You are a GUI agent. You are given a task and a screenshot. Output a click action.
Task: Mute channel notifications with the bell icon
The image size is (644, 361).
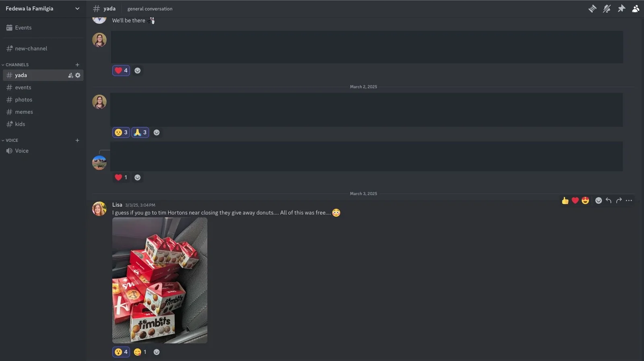coord(607,8)
